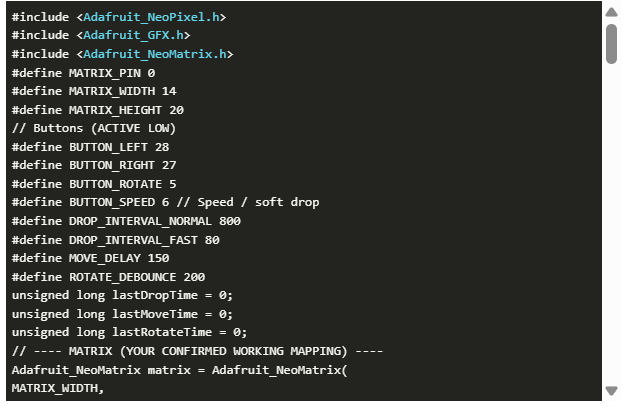Click the Adafruit_NeoMatrix.h header name
The width and height of the screenshot is (626, 408).
point(157,54)
